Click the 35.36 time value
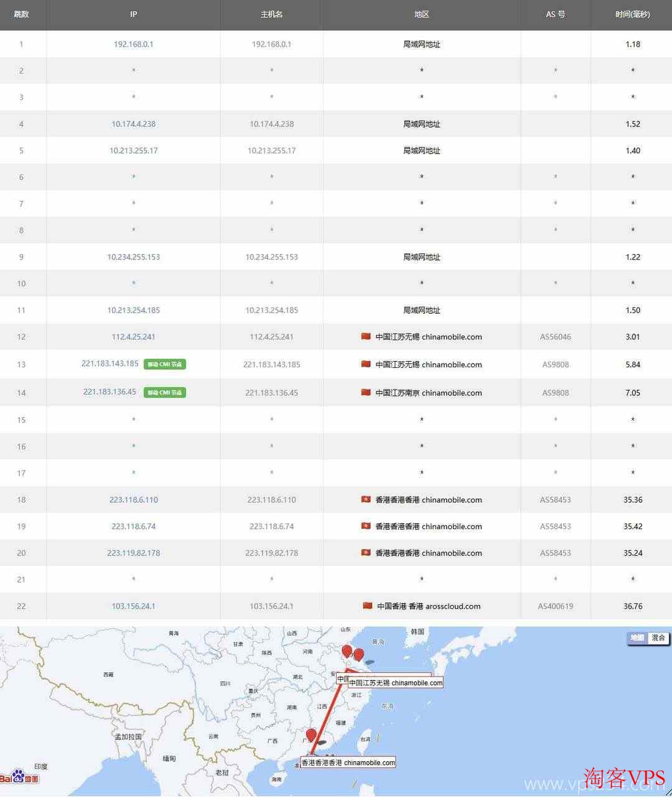Screen dimensions: 672x798 (633, 500)
